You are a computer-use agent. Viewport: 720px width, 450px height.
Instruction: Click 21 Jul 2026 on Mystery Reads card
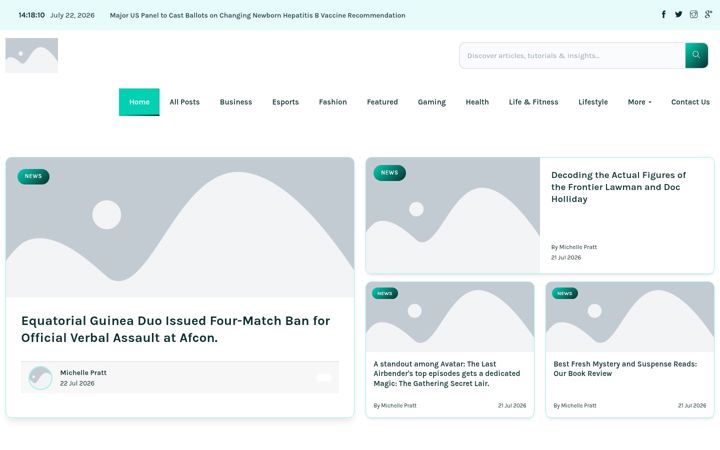(x=692, y=405)
